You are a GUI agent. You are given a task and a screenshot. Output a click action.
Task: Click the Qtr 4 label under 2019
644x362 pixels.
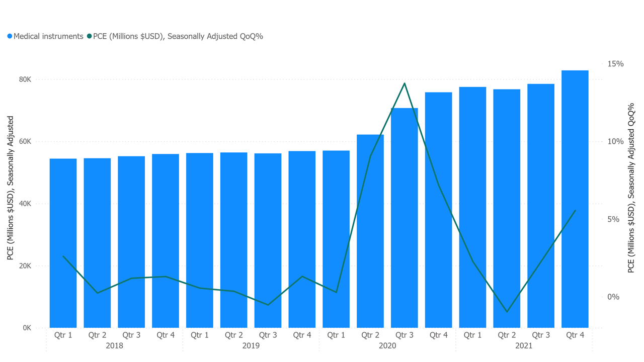tap(302, 335)
